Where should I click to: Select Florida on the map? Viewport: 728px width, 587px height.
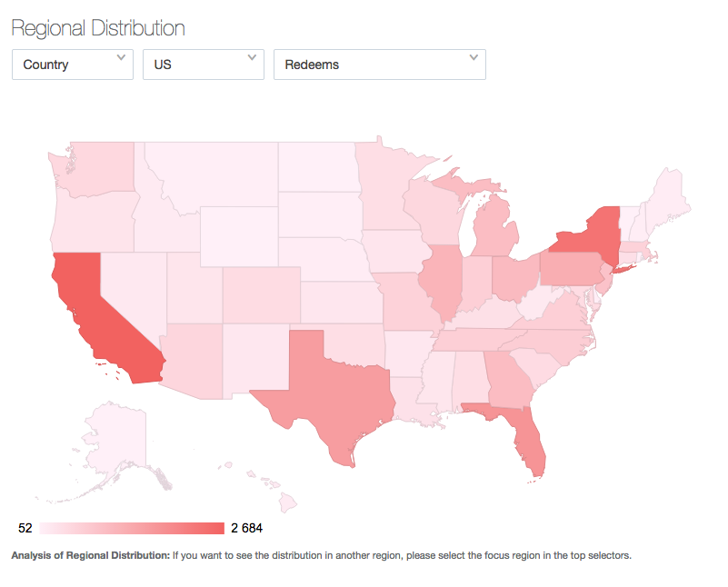[529, 437]
